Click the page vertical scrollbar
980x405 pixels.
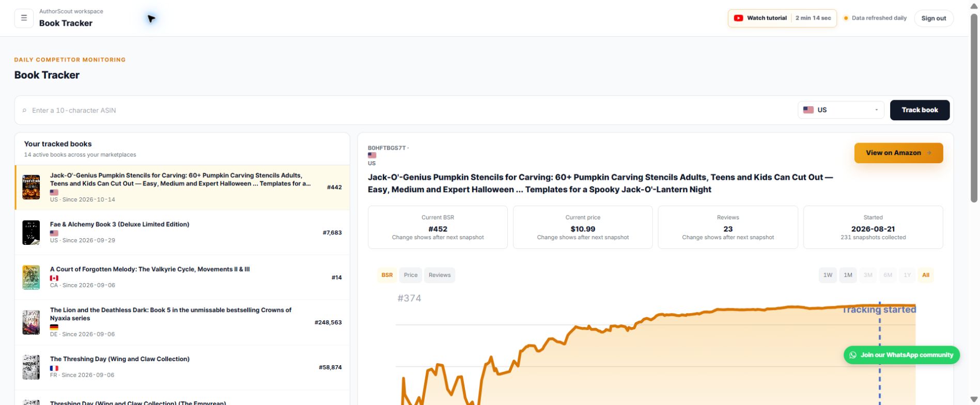coord(974,108)
